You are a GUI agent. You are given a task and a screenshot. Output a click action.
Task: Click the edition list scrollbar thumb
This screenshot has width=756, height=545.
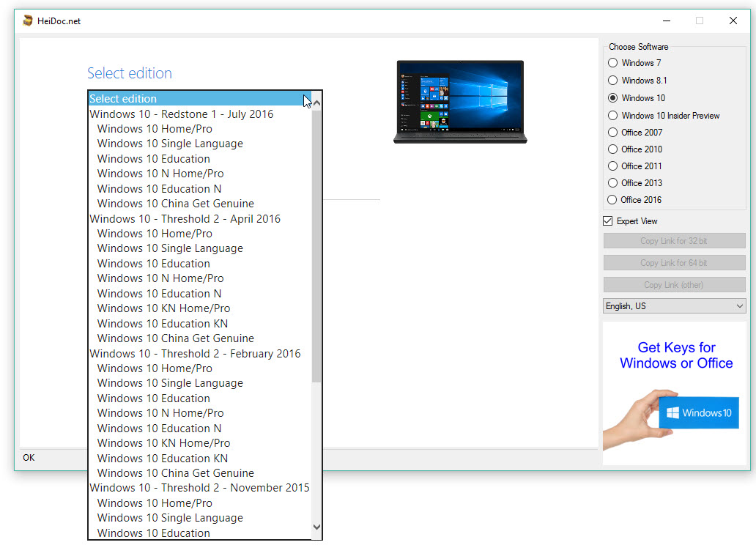click(x=316, y=246)
